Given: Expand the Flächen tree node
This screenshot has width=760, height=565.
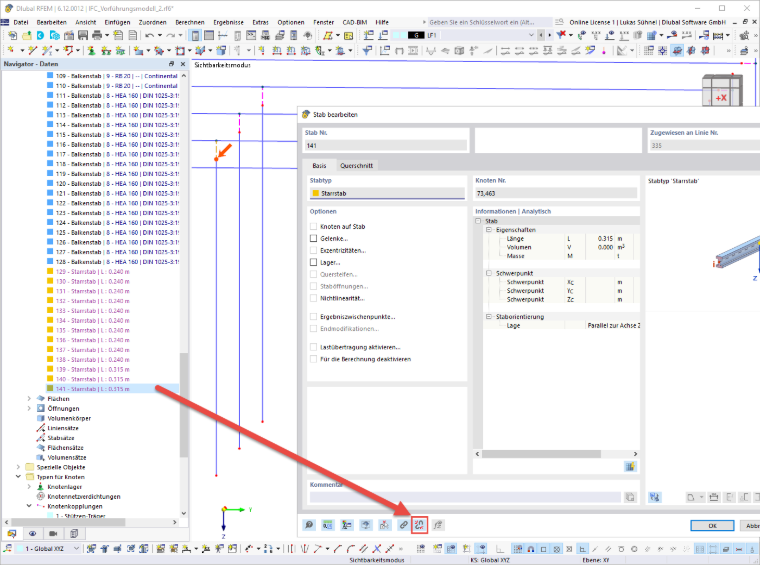Looking at the screenshot, I should click(x=29, y=399).
